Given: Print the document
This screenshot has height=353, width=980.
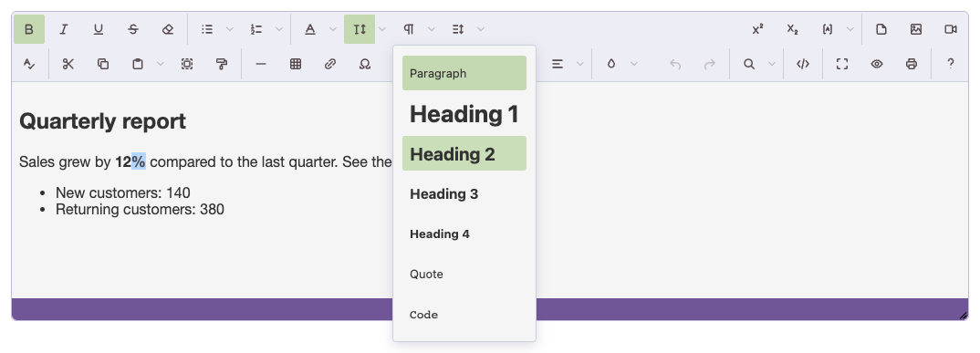Looking at the screenshot, I should coord(912,64).
